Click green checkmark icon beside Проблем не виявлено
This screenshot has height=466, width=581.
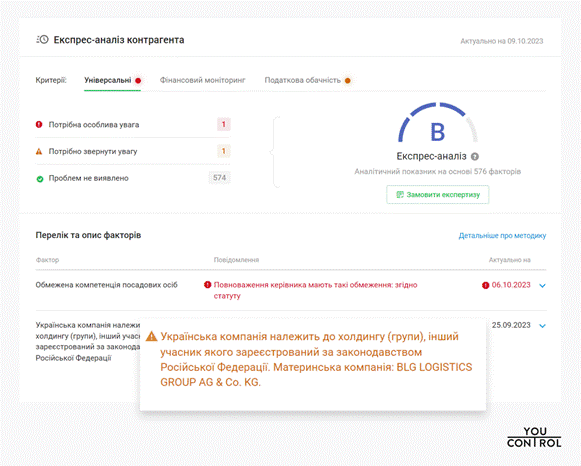(40, 179)
